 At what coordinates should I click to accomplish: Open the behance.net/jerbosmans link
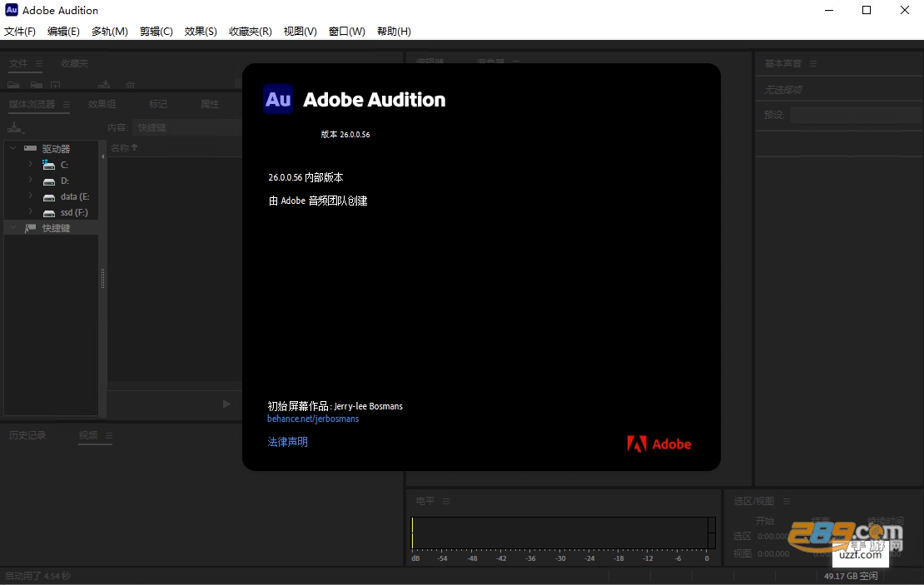click(x=313, y=419)
